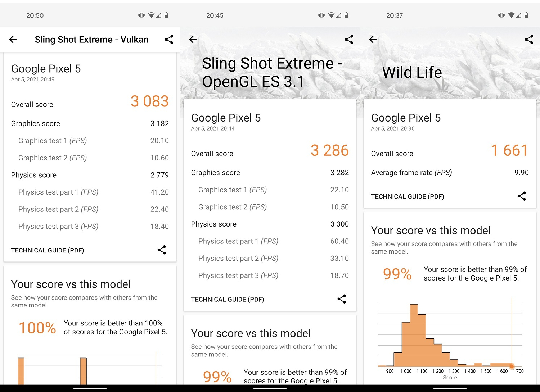
Task: Share Vulkan technical guide card results
Action: pyautogui.click(x=162, y=250)
